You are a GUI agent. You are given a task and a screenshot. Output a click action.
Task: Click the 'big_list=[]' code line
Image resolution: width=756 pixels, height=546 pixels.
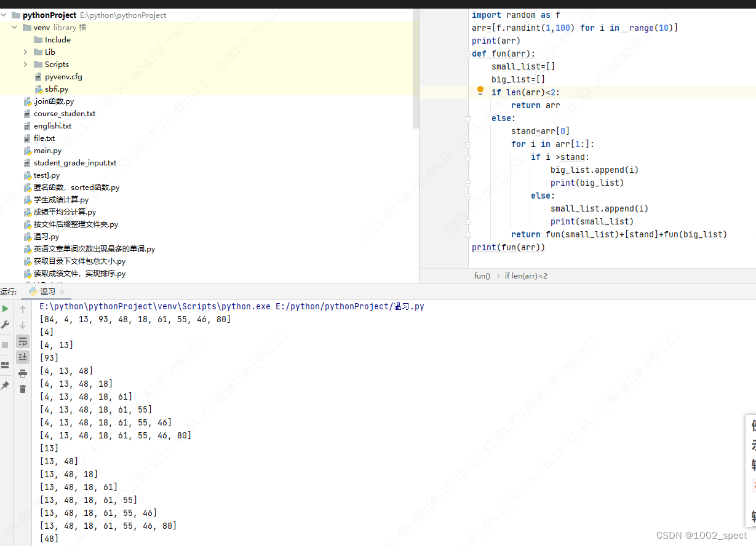519,79
